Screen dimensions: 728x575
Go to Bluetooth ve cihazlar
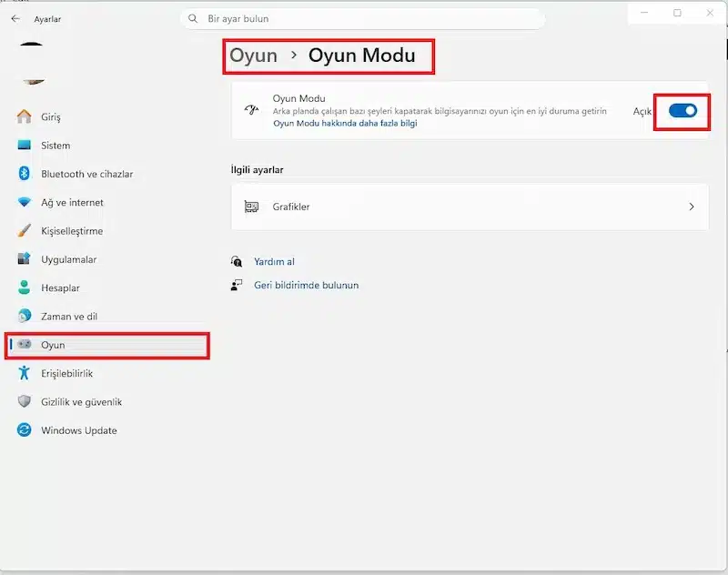coord(106,174)
